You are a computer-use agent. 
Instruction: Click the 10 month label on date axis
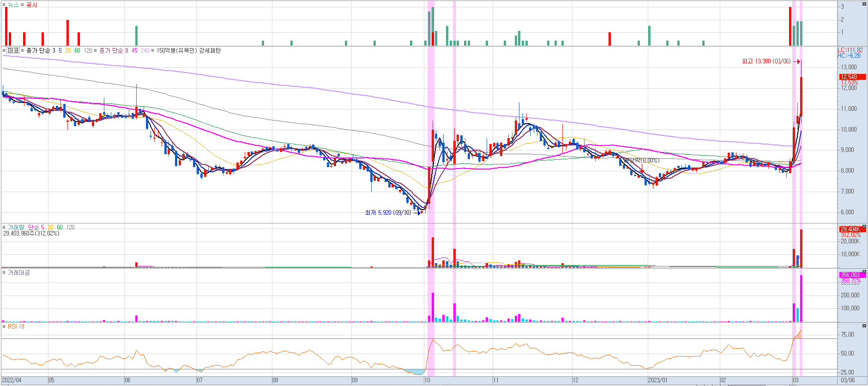coord(427,380)
